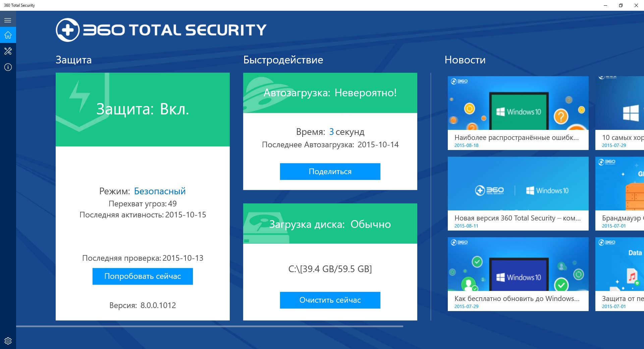Minimize the 360 Total Security window
This screenshot has height=349, width=644.
605,5
